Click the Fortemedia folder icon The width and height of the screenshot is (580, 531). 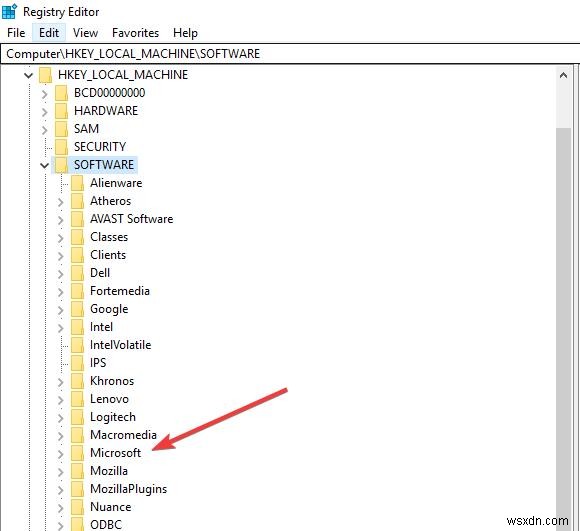(x=77, y=291)
